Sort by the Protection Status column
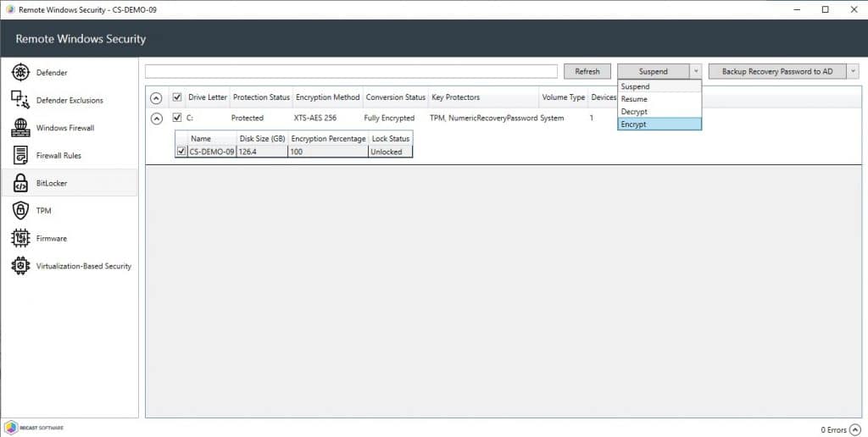Screen dimensions: 868x437 [x=261, y=97]
